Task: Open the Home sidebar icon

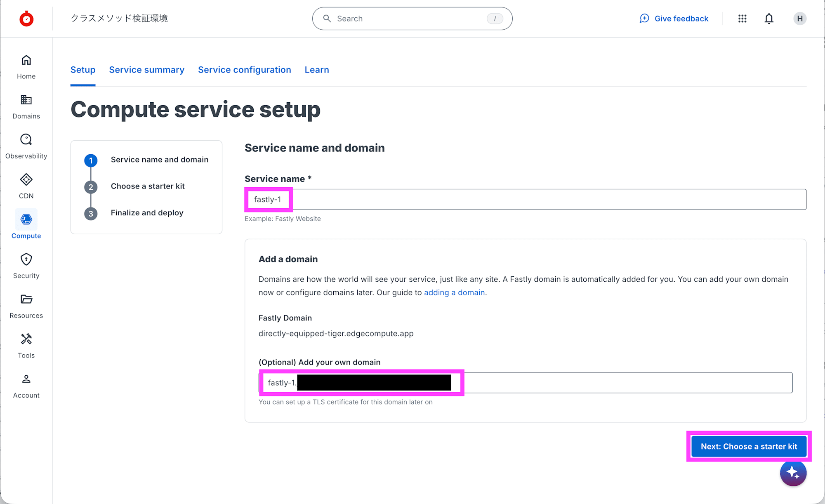Action: tap(26, 61)
